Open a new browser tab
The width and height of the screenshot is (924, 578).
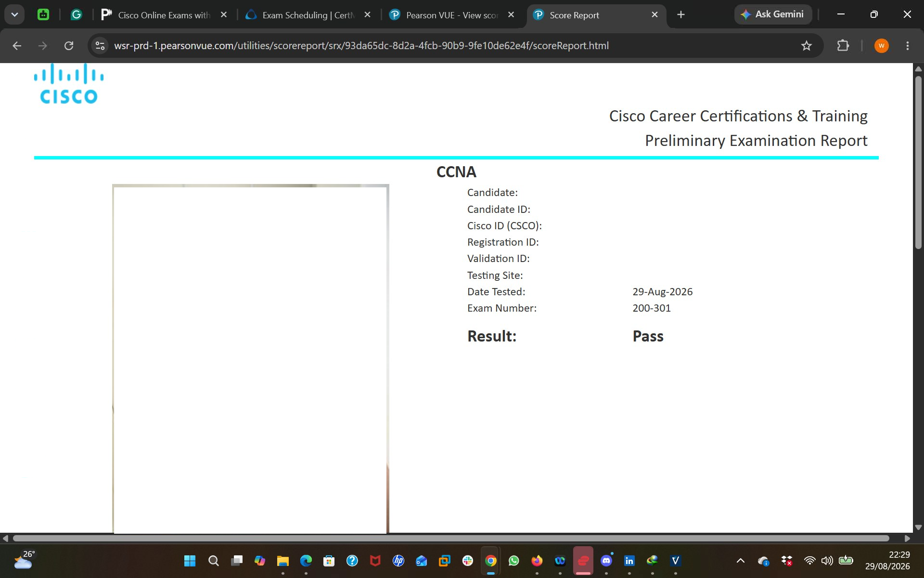[680, 15]
